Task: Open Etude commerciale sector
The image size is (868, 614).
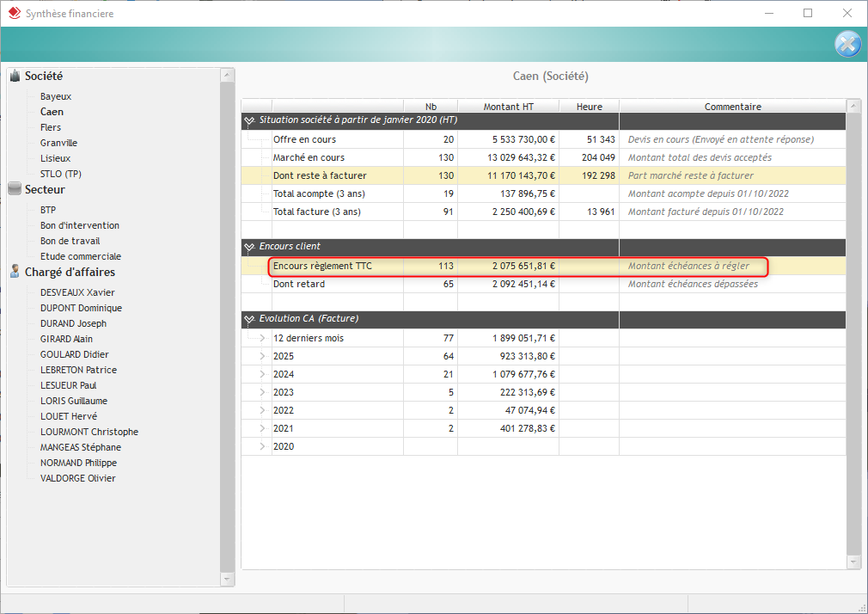Action: (81, 256)
